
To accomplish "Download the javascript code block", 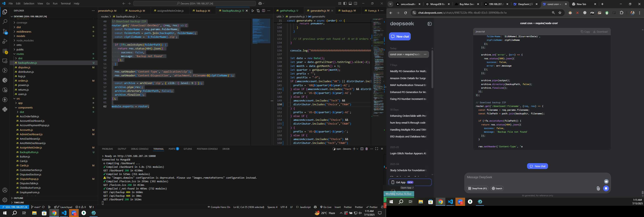I will [x=600, y=32].
